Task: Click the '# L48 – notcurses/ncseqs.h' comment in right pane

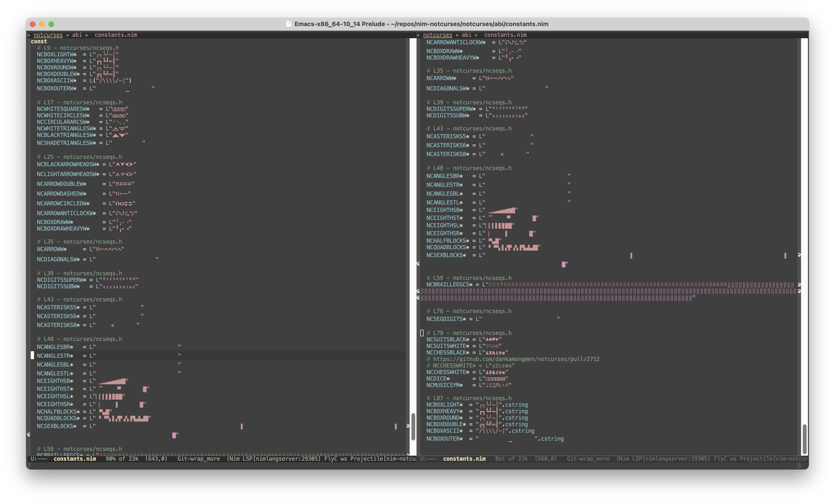Action: [x=469, y=168]
